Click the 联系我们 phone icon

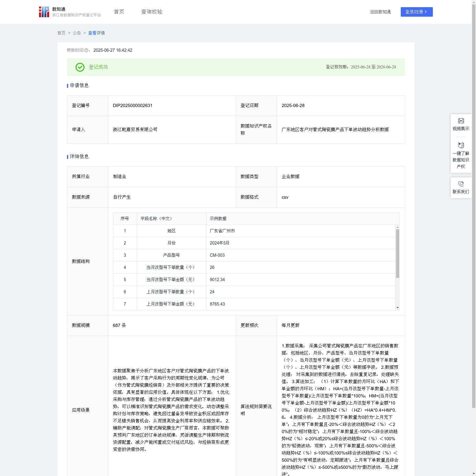[461, 184]
